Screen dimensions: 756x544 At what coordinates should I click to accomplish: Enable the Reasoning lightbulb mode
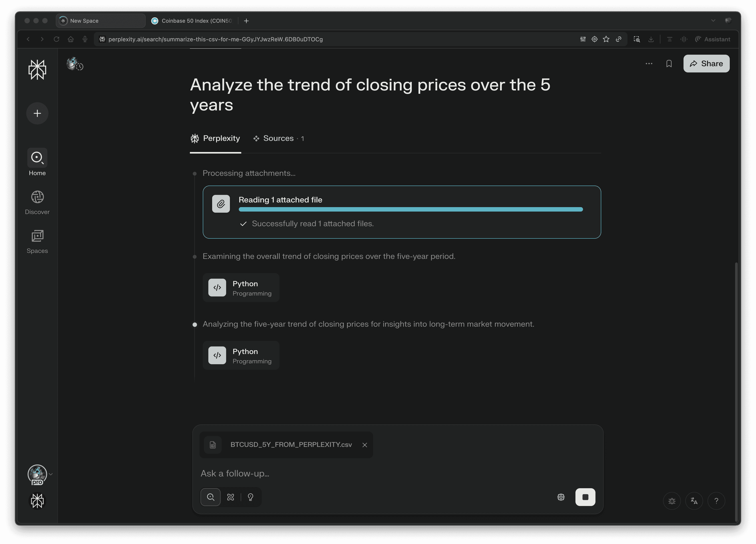250,497
